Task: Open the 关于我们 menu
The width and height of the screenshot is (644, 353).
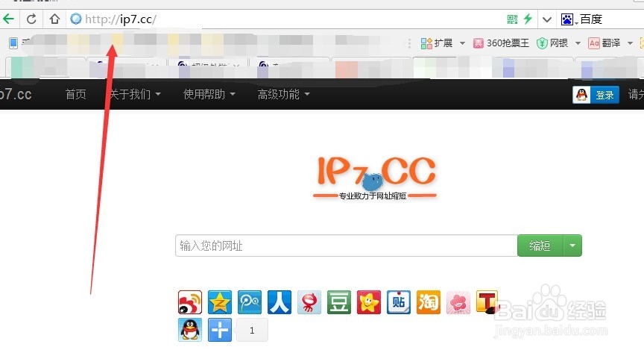Action: pyautogui.click(x=135, y=94)
